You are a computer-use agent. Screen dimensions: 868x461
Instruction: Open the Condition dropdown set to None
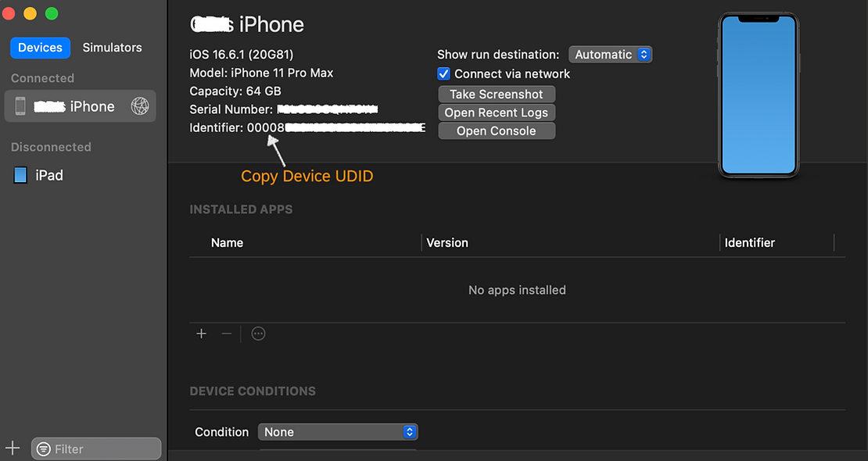[338, 431]
